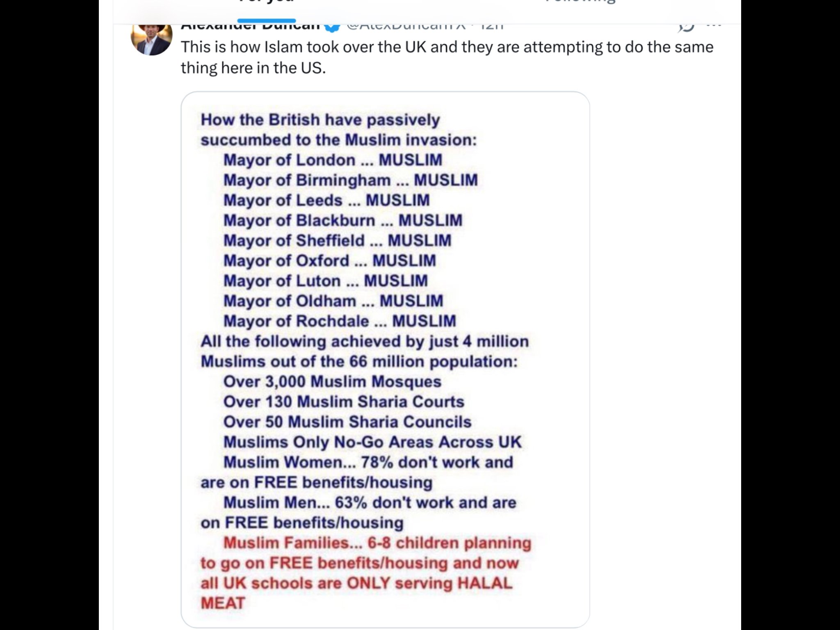The height and width of the screenshot is (630, 840).
Task: Click the 'Over 3,000' line in image
Action: click(332, 381)
